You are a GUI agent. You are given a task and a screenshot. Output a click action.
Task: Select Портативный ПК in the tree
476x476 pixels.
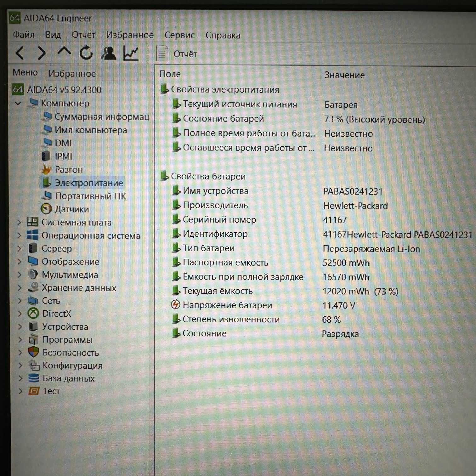84,196
